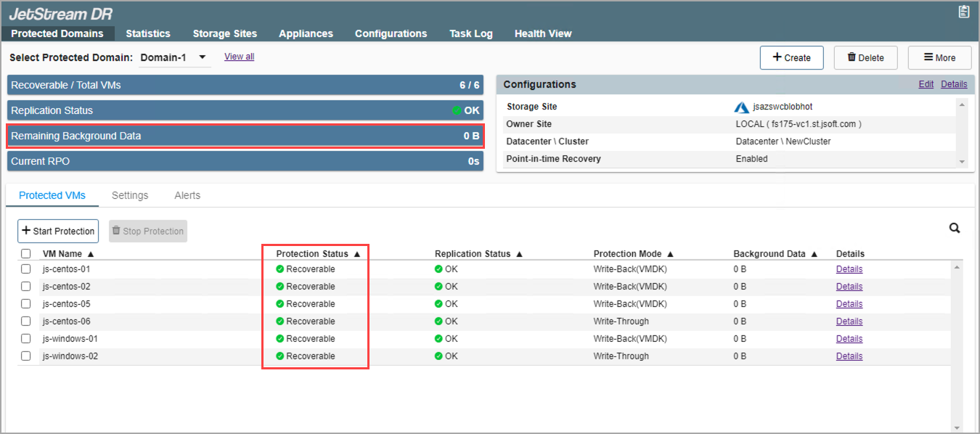This screenshot has width=980, height=434.
Task: Click green Replication Status OK indicator dot
Action: [x=457, y=111]
